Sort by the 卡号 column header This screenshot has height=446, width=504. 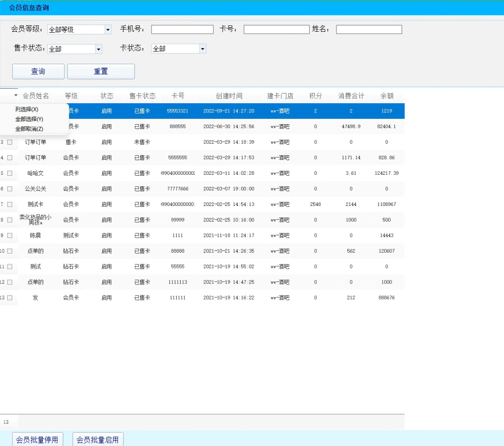[x=178, y=96]
